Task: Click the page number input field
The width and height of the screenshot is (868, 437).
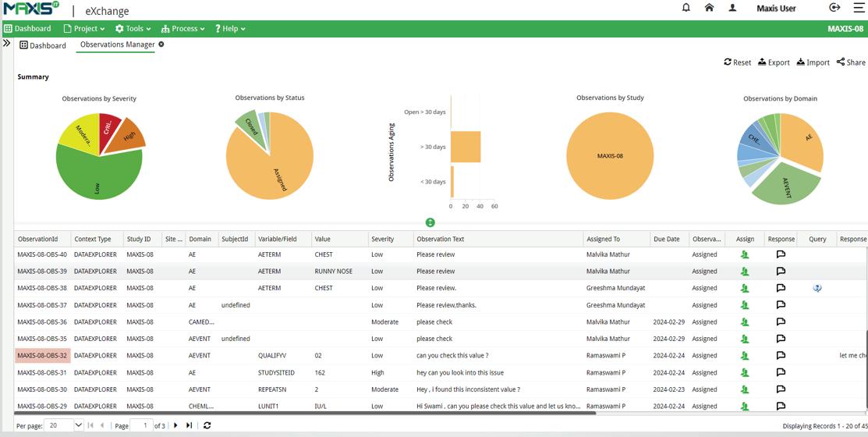Action: coord(142,425)
